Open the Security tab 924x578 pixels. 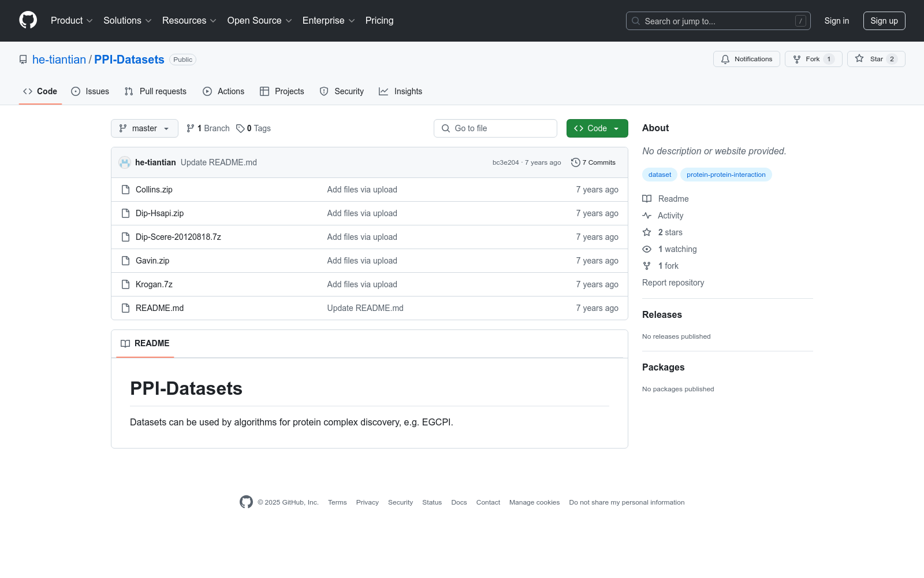tap(342, 91)
